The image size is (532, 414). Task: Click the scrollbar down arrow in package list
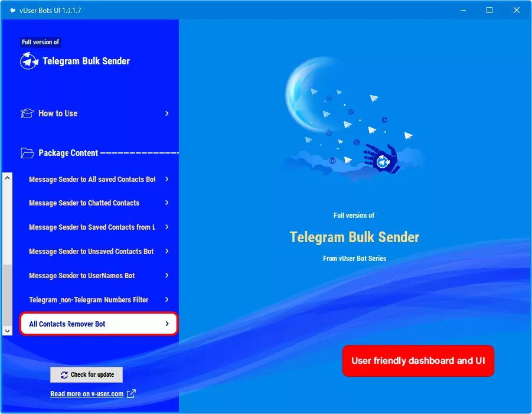coord(8,331)
